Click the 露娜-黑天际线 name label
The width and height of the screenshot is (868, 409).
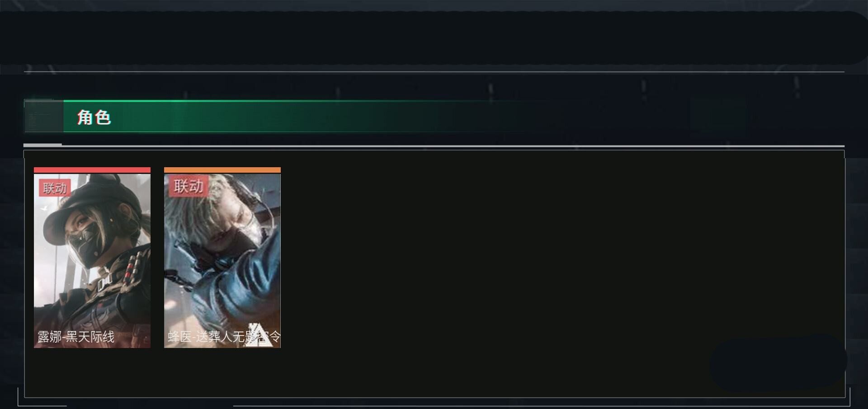pyautogui.click(x=76, y=337)
